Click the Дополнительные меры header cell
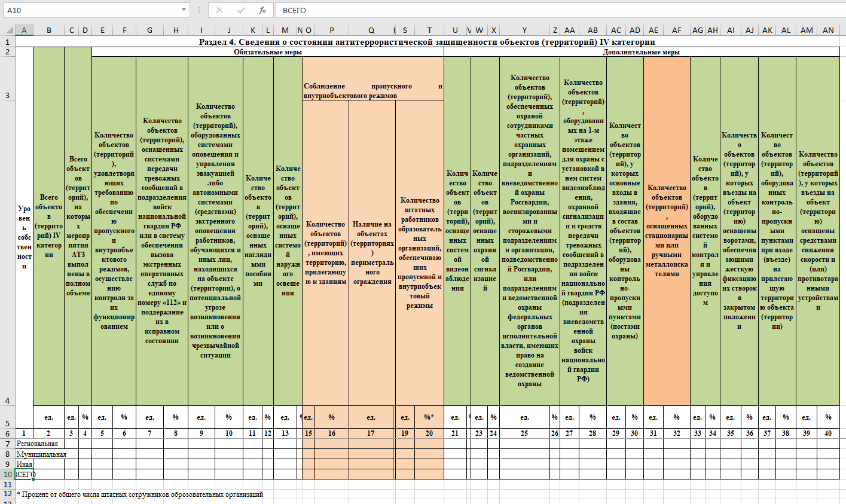 point(641,52)
